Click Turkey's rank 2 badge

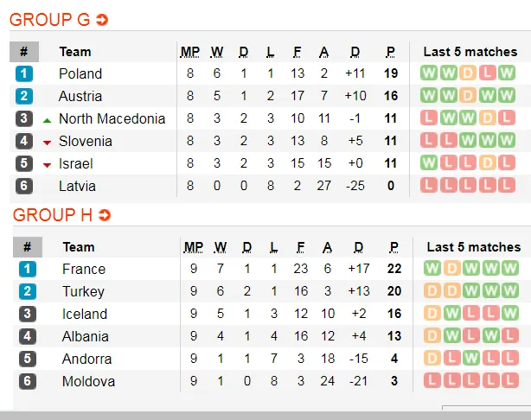point(26,292)
